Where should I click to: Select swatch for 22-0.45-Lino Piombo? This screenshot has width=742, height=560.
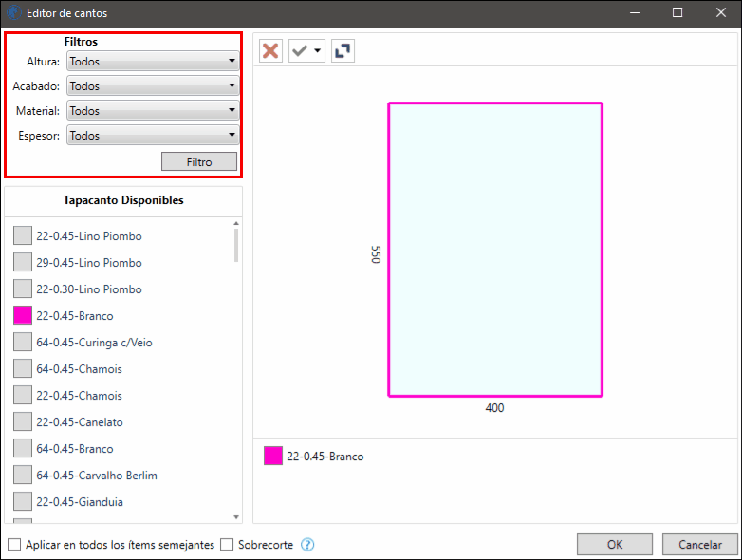tap(23, 235)
